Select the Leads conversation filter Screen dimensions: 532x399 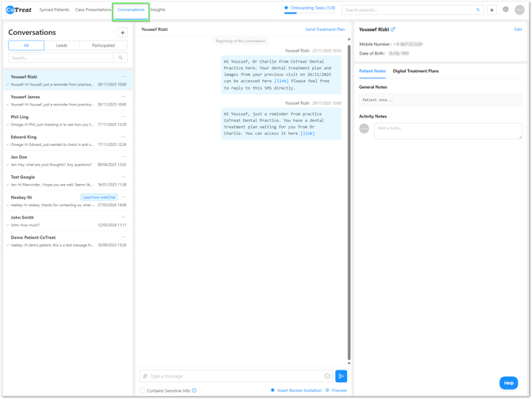(61, 45)
